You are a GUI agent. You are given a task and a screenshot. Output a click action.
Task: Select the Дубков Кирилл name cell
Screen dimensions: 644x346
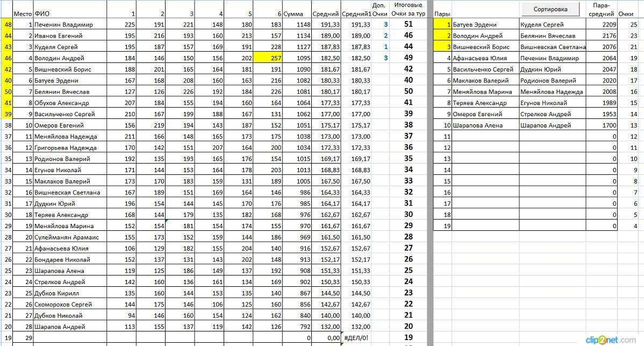(69, 293)
